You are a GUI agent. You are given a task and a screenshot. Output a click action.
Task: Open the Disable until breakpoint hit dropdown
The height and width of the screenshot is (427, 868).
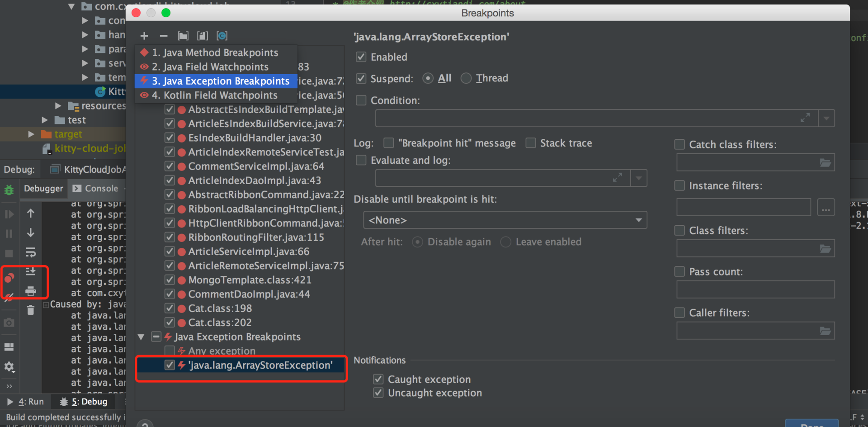coord(505,220)
